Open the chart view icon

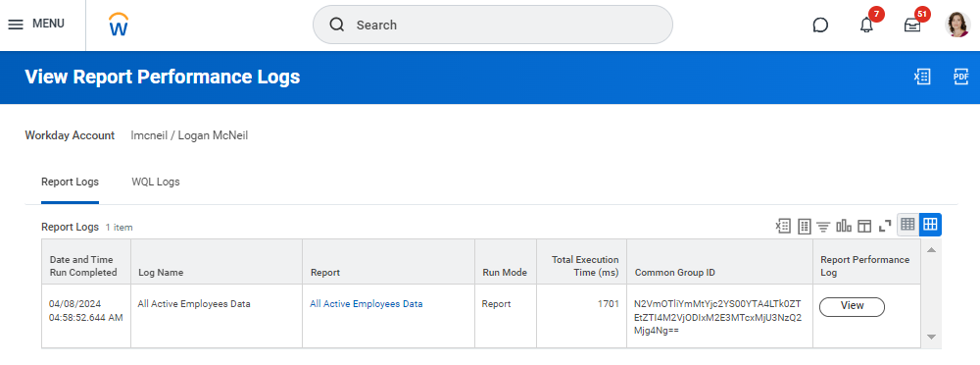pyautogui.click(x=844, y=226)
